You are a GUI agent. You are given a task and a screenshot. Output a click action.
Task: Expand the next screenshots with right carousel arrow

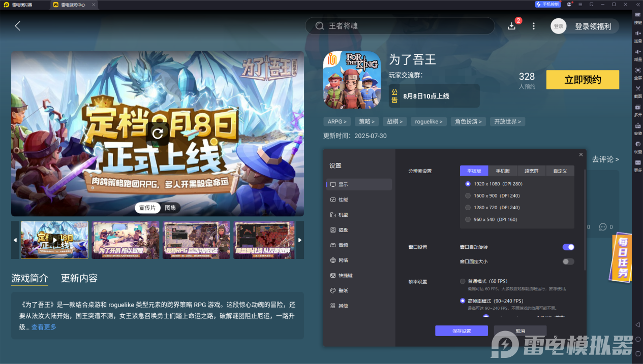(x=299, y=240)
